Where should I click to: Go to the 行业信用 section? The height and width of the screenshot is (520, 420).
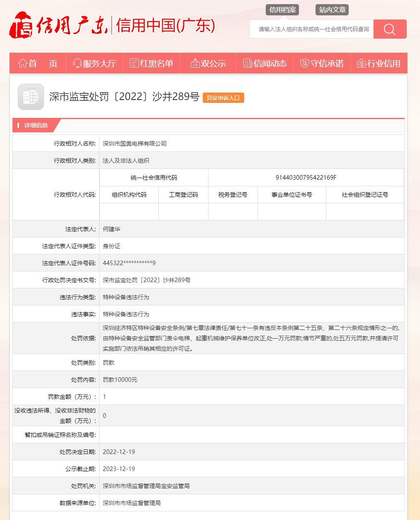pyautogui.click(x=384, y=63)
